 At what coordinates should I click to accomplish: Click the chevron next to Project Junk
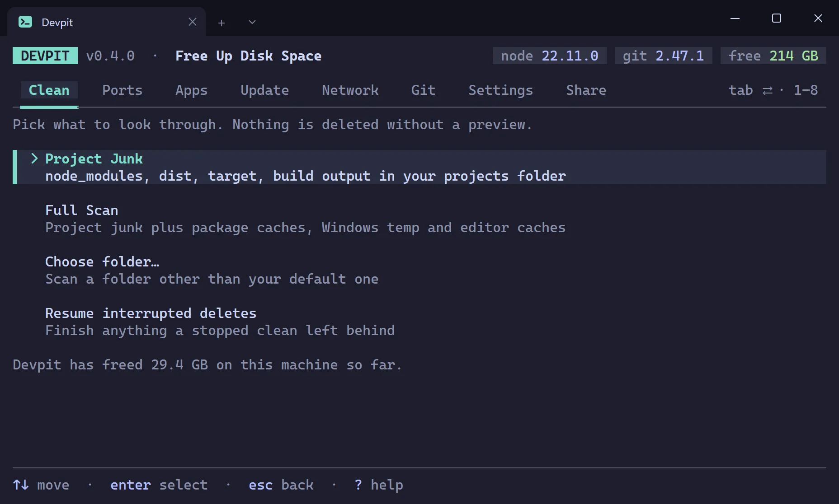pos(34,159)
